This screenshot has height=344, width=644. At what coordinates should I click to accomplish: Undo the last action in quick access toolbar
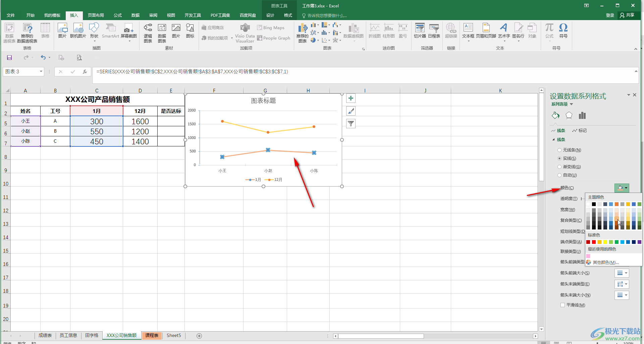(x=43, y=58)
